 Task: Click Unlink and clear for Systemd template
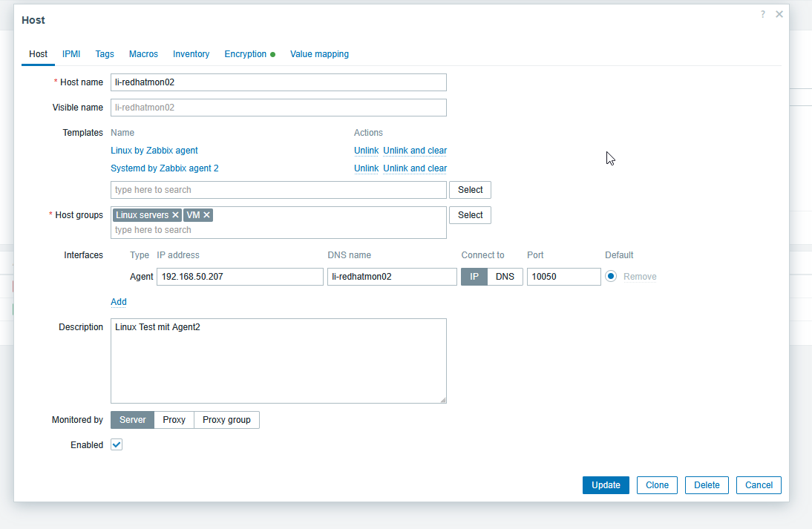(x=415, y=168)
